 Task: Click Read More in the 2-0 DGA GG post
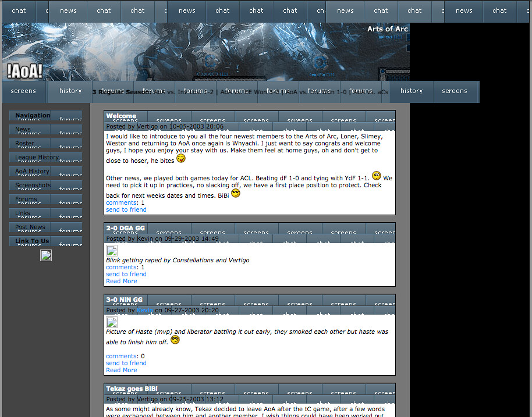[122, 281]
